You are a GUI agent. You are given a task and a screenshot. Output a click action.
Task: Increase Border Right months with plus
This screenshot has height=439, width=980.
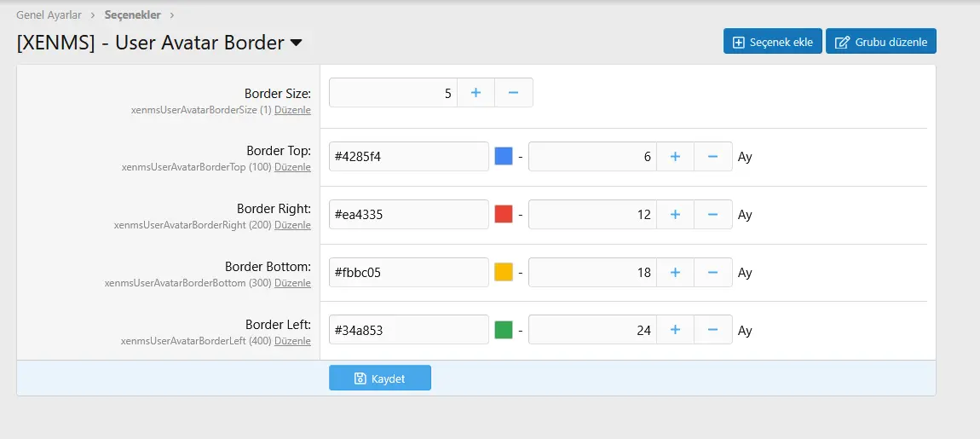[x=675, y=215]
